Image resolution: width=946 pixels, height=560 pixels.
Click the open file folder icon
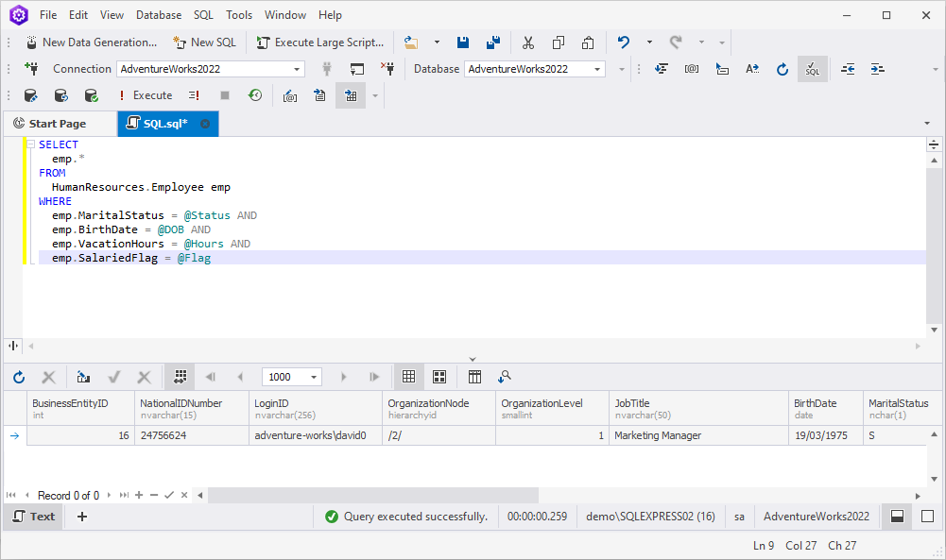coord(411,42)
